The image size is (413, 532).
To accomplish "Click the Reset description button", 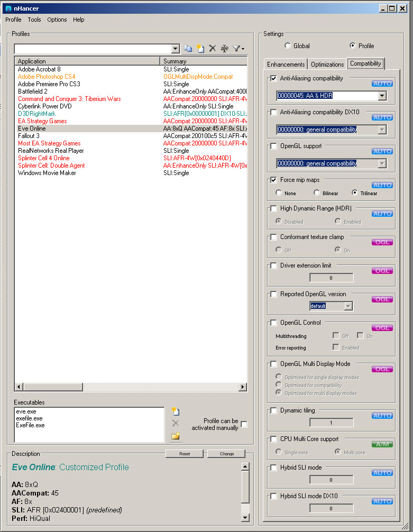I will click(185, 454).
